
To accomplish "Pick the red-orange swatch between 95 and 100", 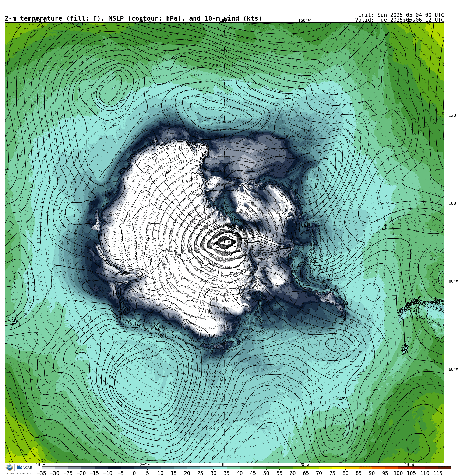I will tap(391, 468).
